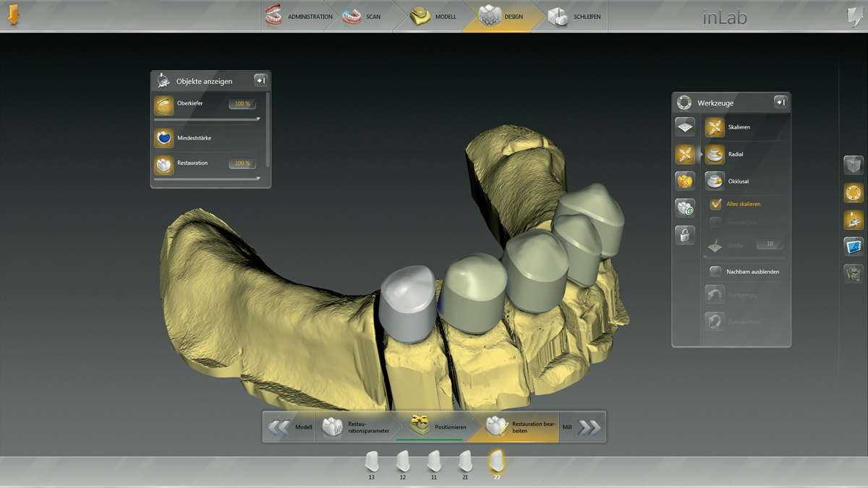868x488 pixels.
Task: Toggle Oberkiefer jaw visibility icon
Action: click(x=164, y=106)
